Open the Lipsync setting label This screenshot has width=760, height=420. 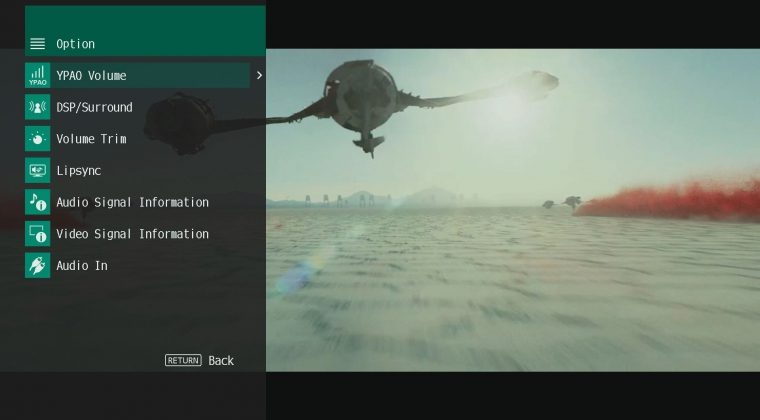(78, 171)
